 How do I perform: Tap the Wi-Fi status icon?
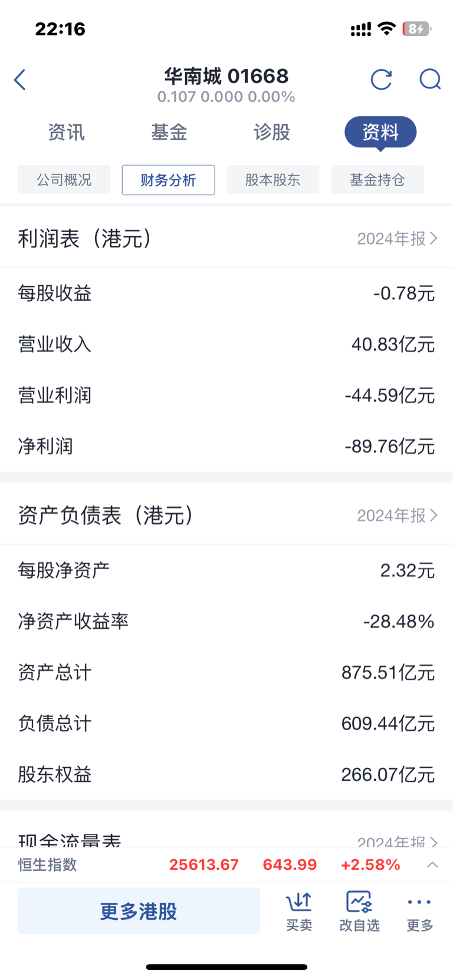(x=386, y=28)
